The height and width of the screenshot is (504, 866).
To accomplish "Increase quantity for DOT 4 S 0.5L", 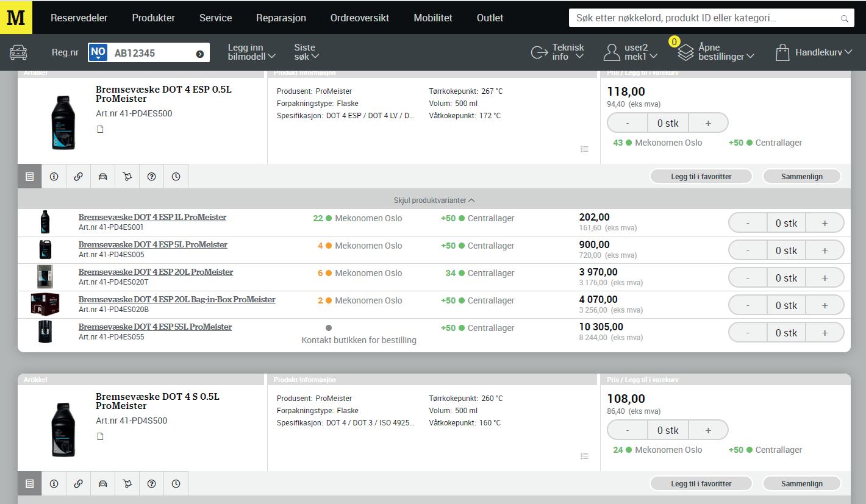I will 708,430.
